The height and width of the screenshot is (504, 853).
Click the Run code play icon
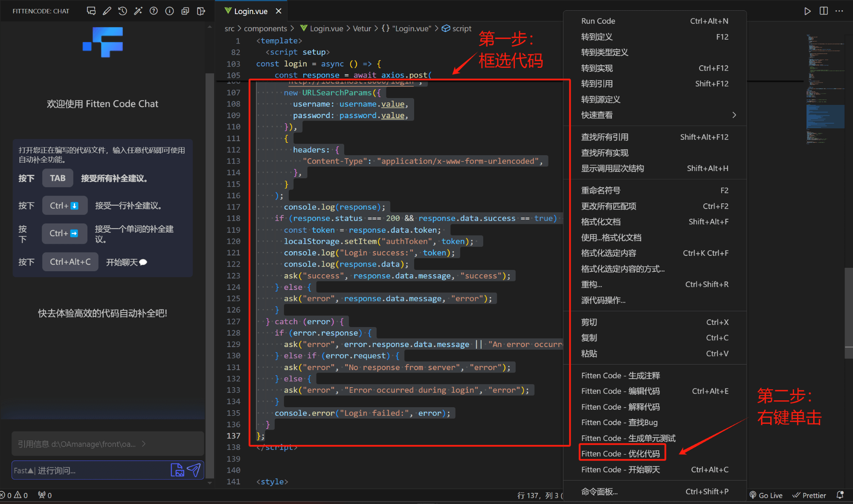[807, 11]
